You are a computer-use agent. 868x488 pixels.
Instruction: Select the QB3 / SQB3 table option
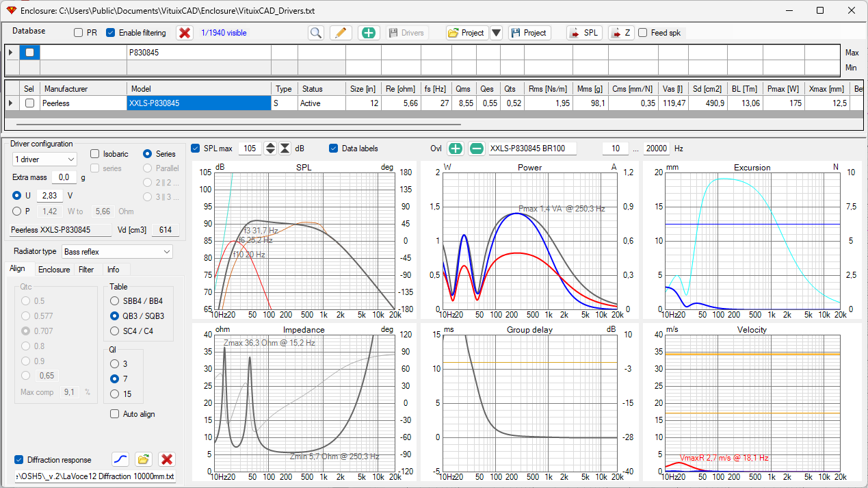pos(115,316)
